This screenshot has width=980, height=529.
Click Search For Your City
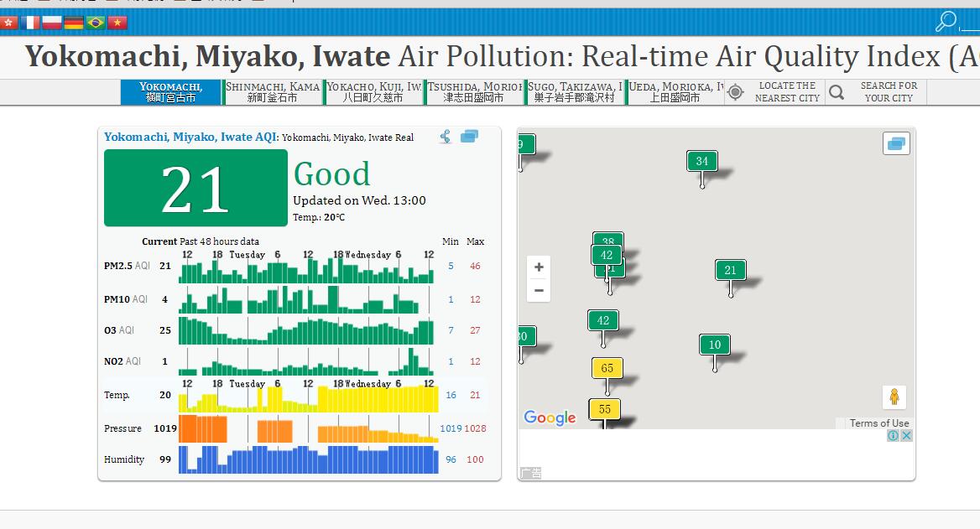[889, 92]
